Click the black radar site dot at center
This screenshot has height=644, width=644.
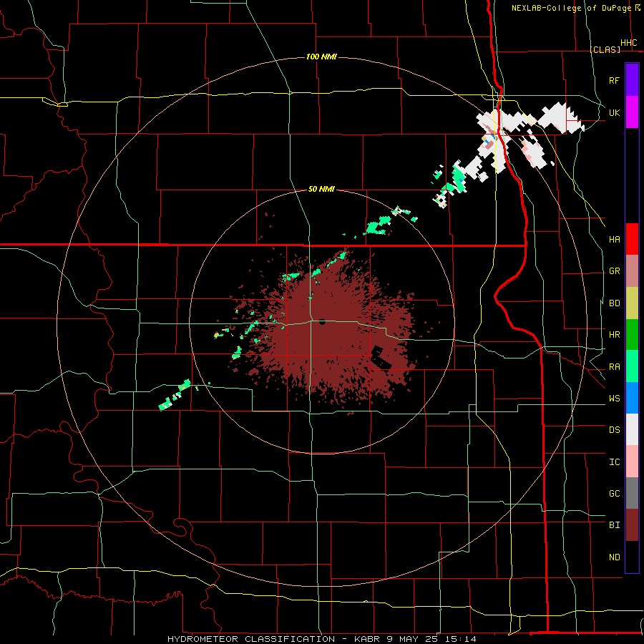(322, 321)
